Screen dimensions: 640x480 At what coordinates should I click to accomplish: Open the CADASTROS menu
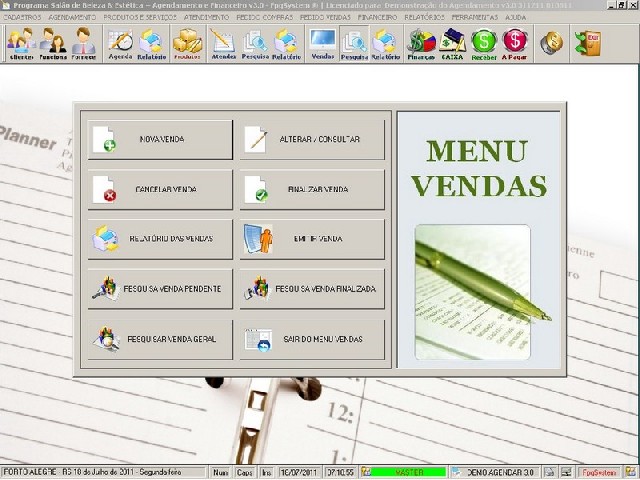point(22,18)
